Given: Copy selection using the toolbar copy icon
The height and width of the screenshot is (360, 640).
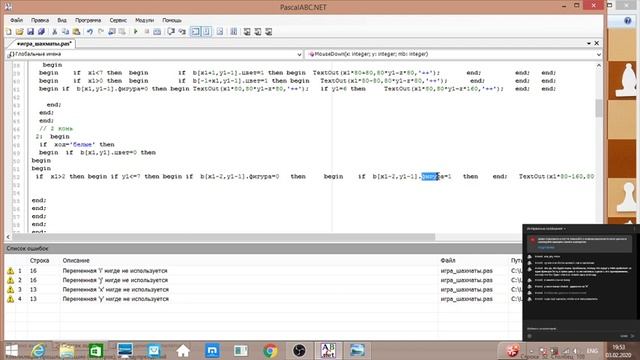Looking at the screenshot, I should click(x=65, y=31).
